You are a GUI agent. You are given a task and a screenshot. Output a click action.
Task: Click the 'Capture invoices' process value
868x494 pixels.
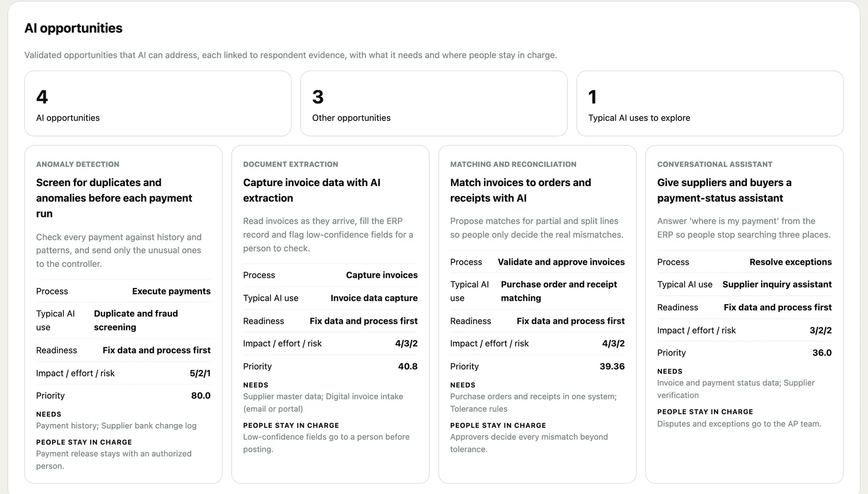click(382, 275)
